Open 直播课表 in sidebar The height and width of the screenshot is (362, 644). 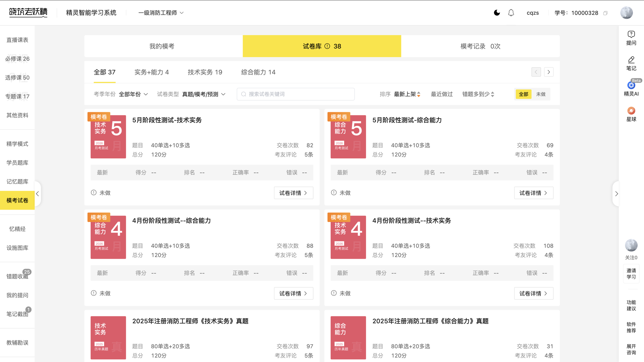tap(17, 40)
